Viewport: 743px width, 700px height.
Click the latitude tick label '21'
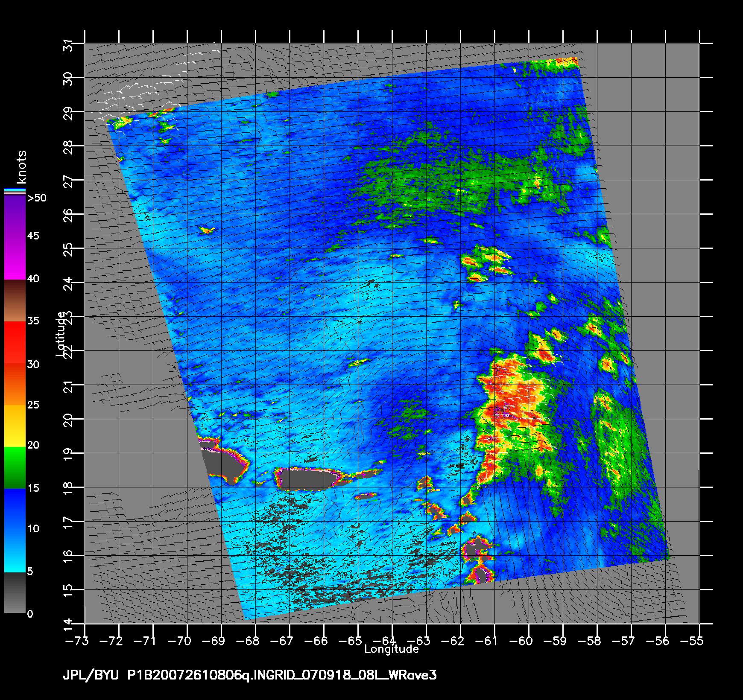click(68, 386)
